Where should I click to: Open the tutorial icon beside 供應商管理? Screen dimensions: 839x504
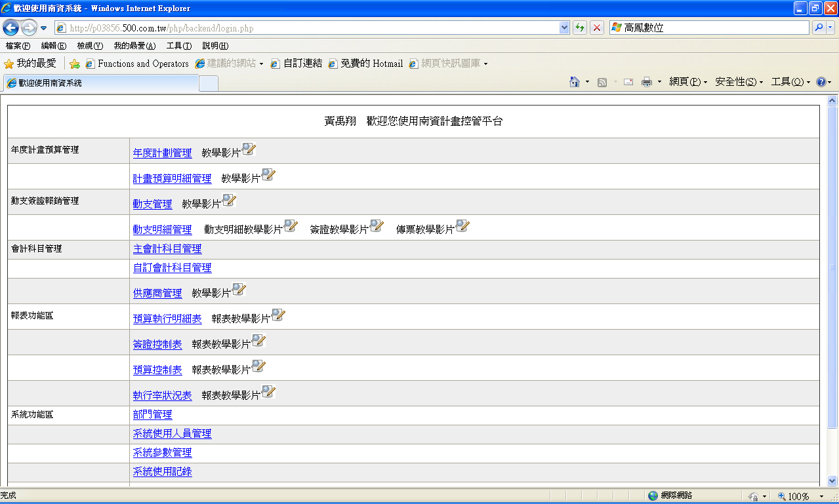click(x=239, y=290)
